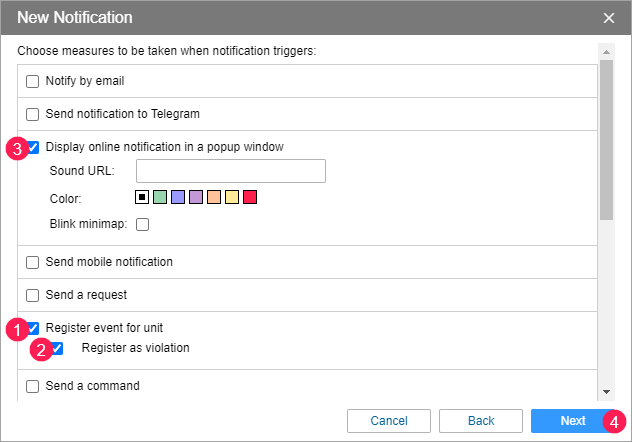Check Send notification to Telegram
632x442 pixels.
pyautogui.click(x=33, y=114)
